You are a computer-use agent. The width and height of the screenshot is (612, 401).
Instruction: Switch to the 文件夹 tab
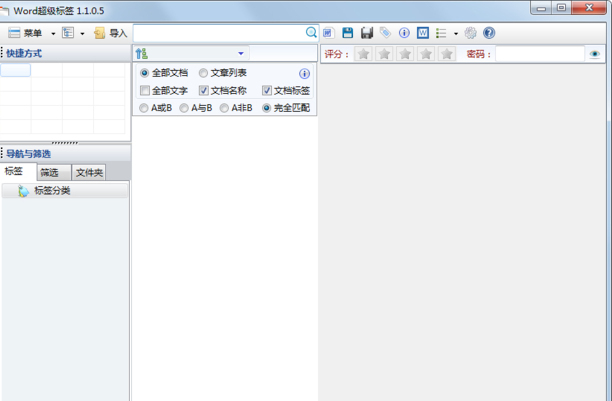click(89, 172)
